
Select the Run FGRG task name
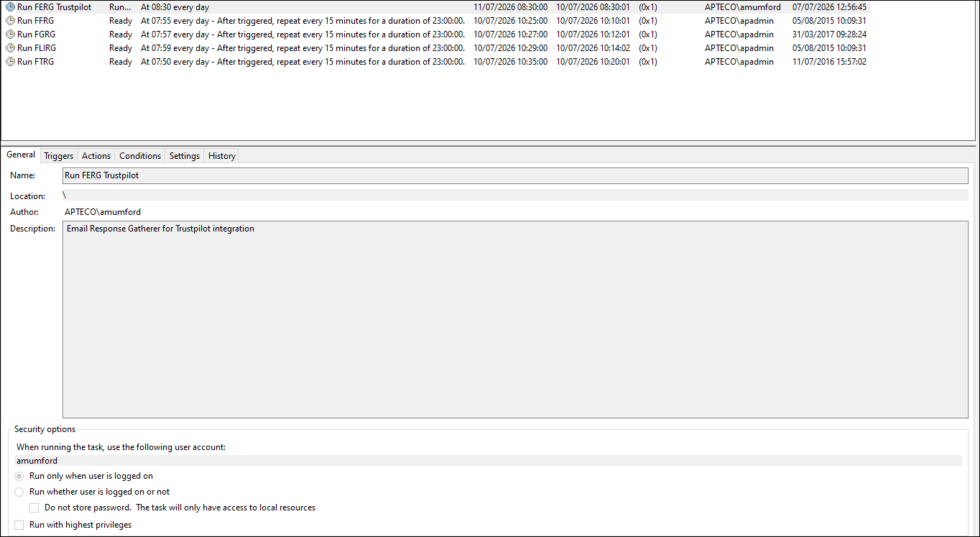36,35
